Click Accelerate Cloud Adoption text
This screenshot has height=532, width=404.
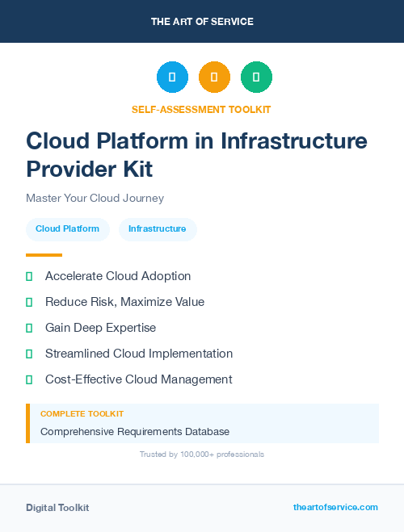tap(118, 276)
